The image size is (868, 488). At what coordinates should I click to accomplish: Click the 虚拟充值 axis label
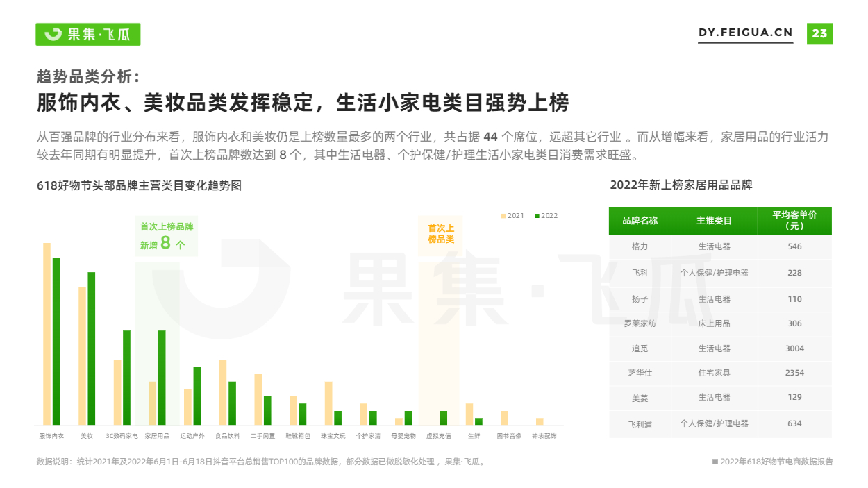coord(438,436)
